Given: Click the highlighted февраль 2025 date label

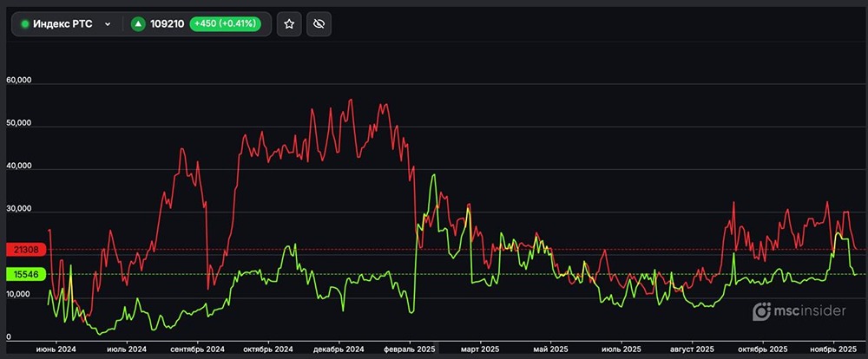Looking at the screenshot, I should coord(410,349).
